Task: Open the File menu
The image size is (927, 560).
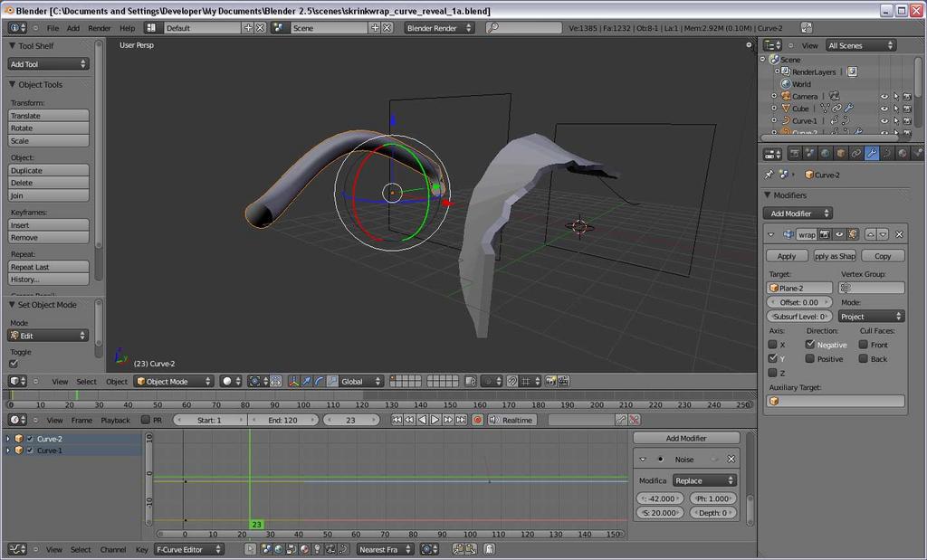Action: 53,28
